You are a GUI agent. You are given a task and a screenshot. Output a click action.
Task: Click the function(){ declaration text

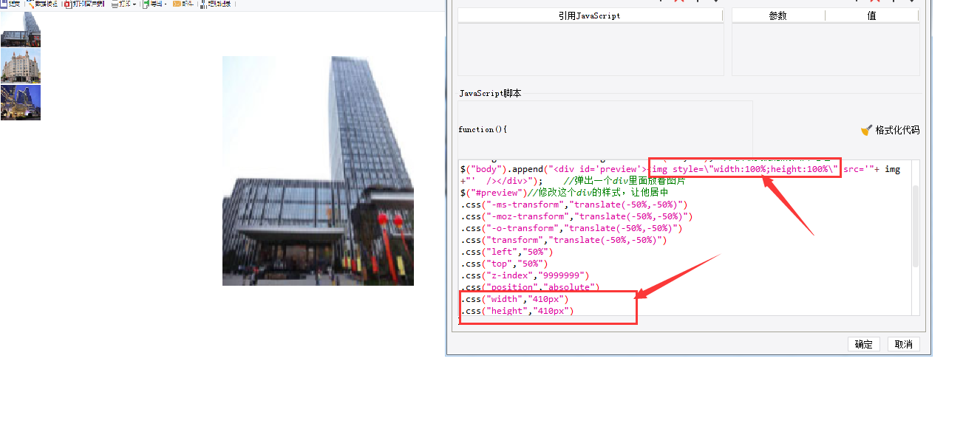tap(483, 129)
